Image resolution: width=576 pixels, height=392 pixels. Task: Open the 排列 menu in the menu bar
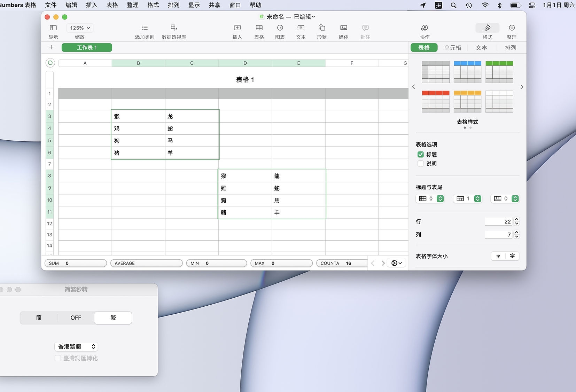tap(173, 5)
